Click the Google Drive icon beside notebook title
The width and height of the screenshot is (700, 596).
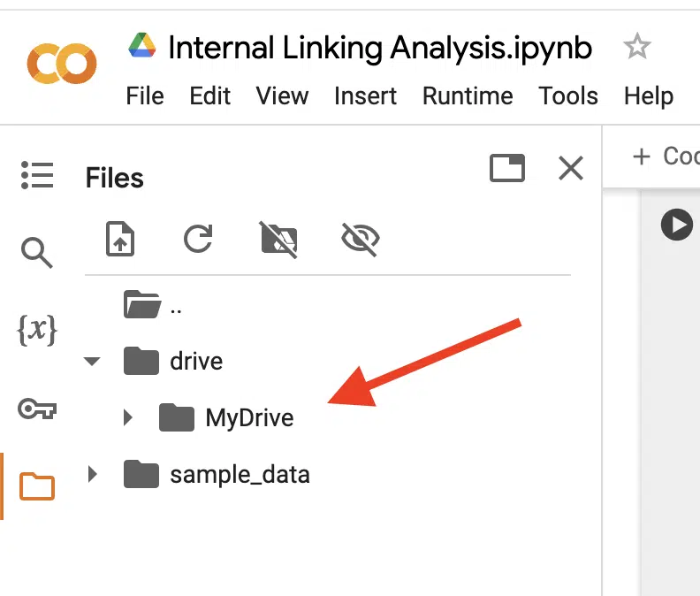pos(142,46)
